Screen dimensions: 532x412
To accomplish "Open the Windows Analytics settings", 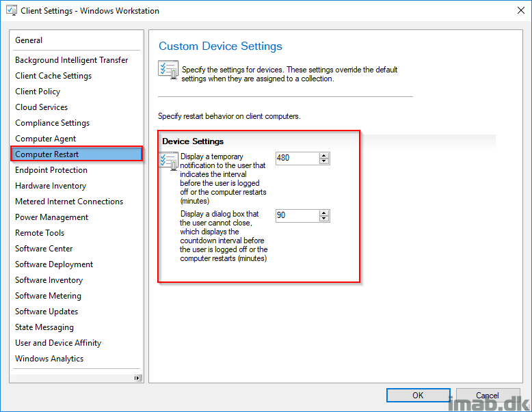I will click(49, 359).
